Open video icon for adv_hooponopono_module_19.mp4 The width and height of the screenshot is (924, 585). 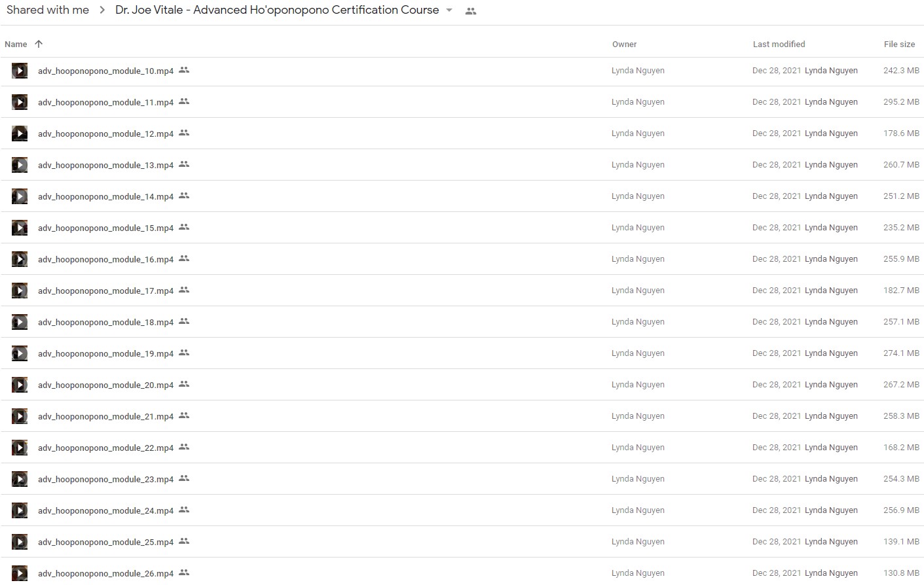pyautogui.click(x=20, y=353)
